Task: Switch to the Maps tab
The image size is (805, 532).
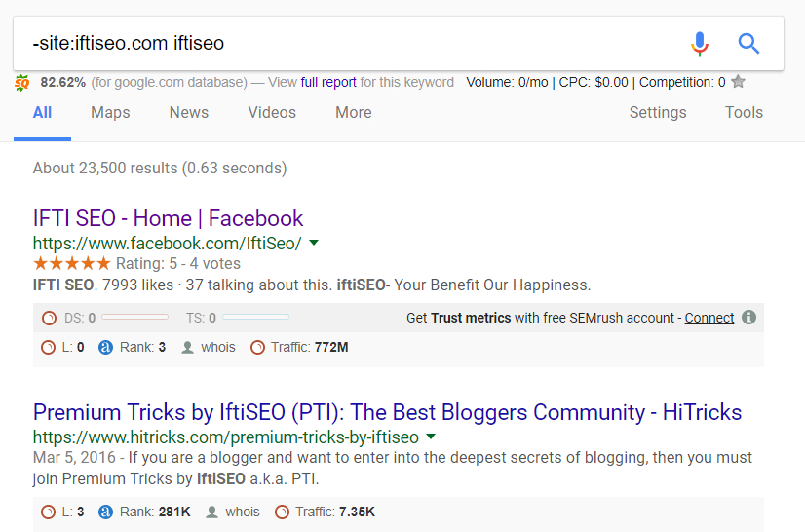Action: pyautogui.click(x=110, y=113)
